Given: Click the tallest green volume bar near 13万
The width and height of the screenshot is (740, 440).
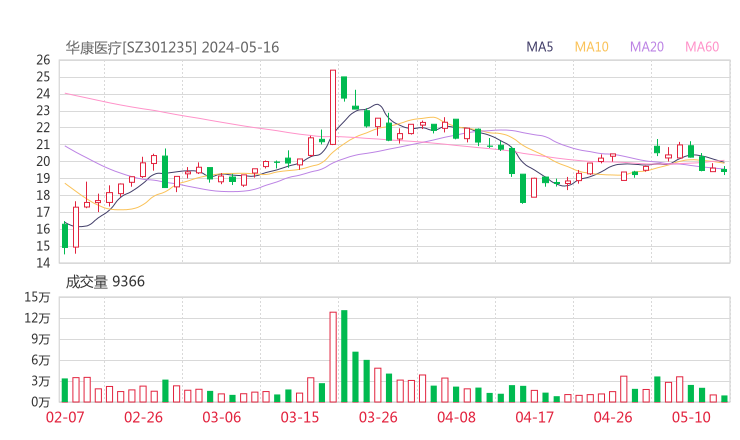Looking at the screenshot, I should pyautogui.click(x=344, y=356).
